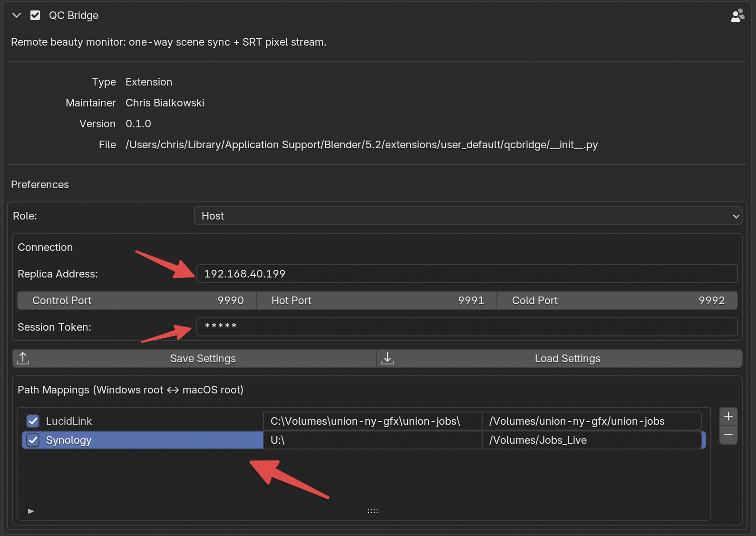Click the export icon on Save Settings
The image size is (756, 536).
tap(23, 358)
